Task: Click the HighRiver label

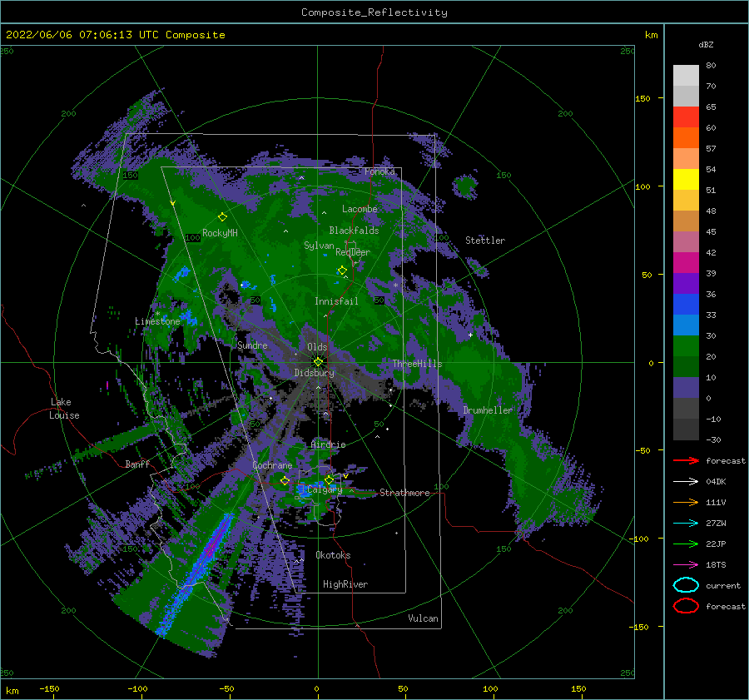Action: click(345, 584)
